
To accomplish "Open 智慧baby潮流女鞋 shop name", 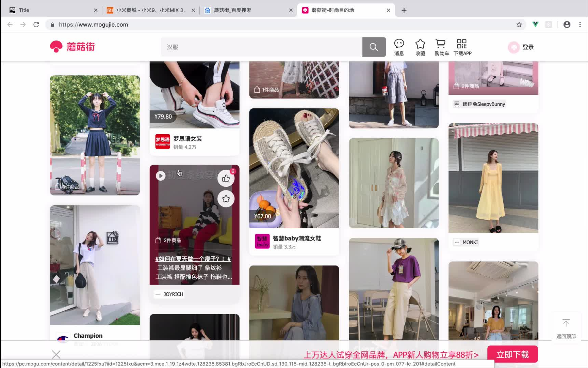I will point(297,239).
